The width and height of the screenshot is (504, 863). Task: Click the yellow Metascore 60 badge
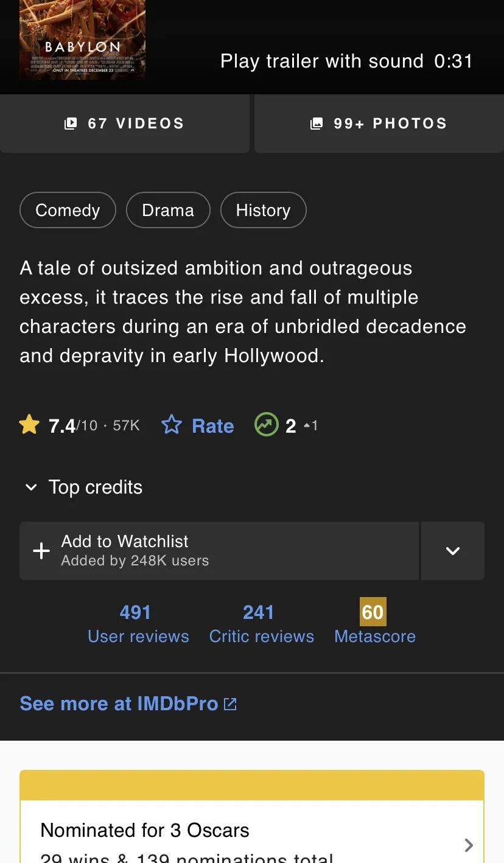click(x=373, y=612)
